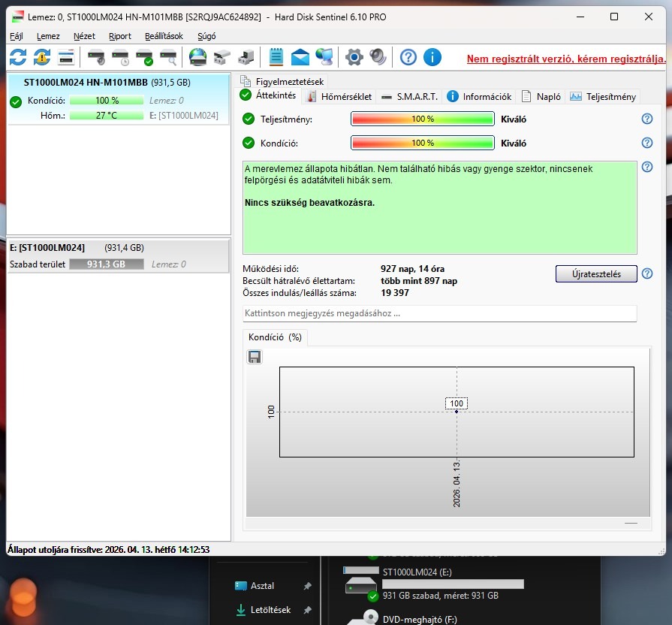672x625 pixels.
Task: Click the Újratesztelés button
Action: 596,274
